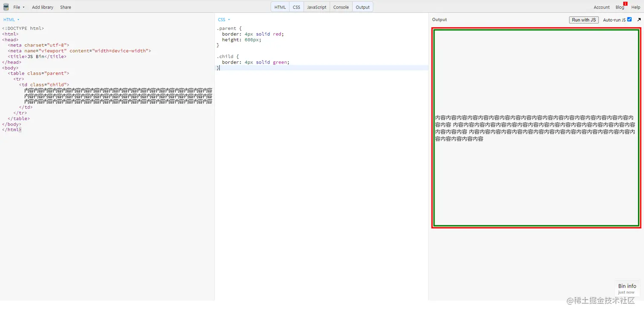
Task: Click the rendered 内容 text in Output preview
Action: point(535,128)
